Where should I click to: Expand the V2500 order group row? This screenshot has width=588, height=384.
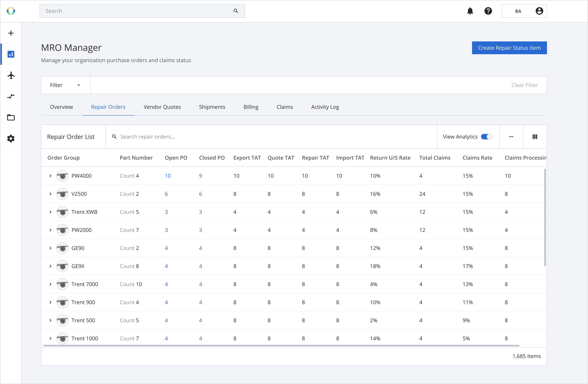tap(50, 194)
